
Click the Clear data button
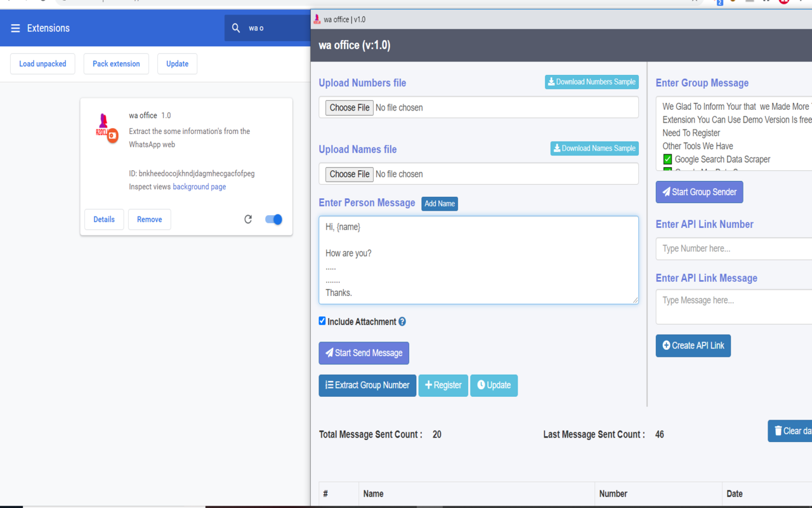click(790, 431)
